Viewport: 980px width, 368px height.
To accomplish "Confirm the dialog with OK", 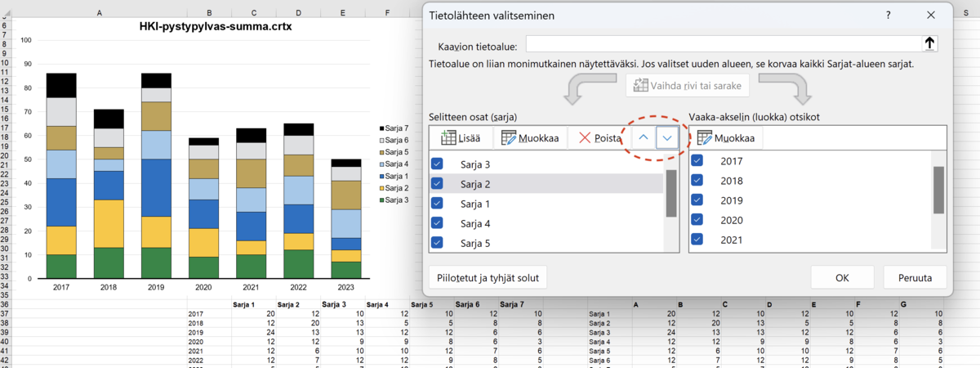I will pyautogui.click(x=842, y=278).
